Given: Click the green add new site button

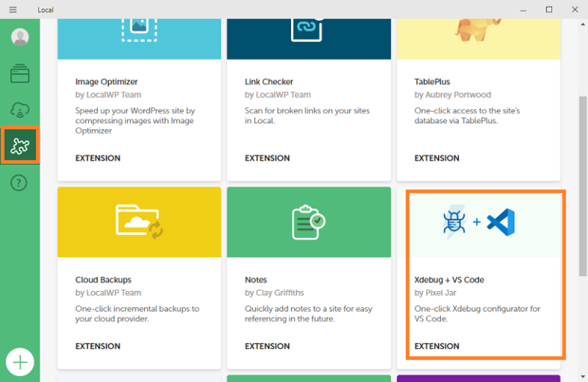Looking at the screenshot, I should click(20, 361).
